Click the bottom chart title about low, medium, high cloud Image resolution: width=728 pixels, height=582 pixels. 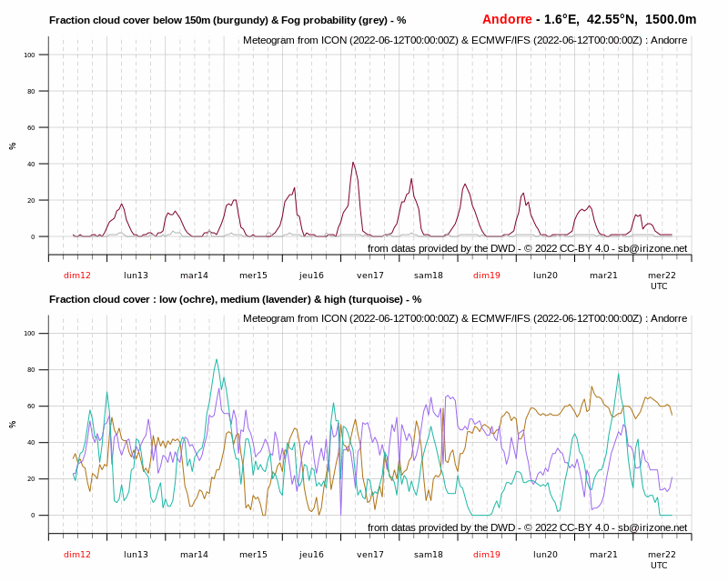236,299
